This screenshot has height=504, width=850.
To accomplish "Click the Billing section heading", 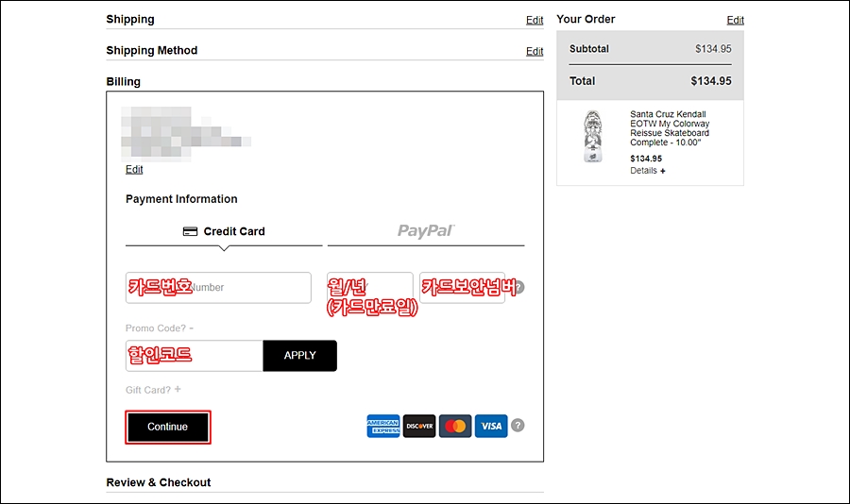I will (x=123, y=82).
